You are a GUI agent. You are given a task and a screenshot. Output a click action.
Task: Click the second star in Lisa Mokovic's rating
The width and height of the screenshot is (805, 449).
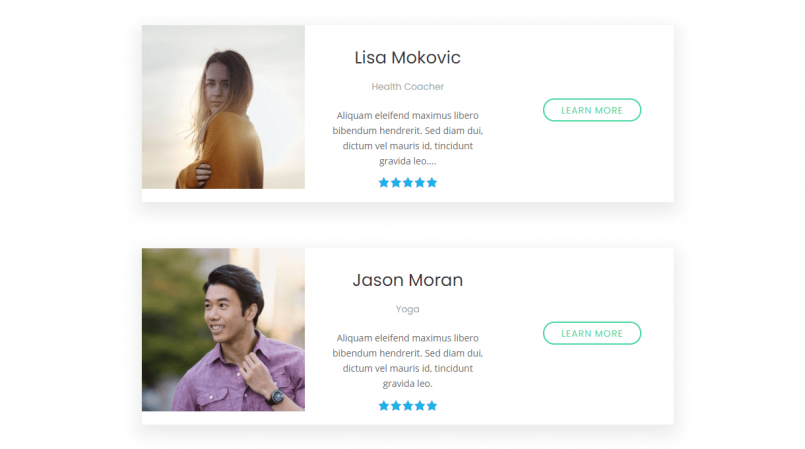[x=396, y=183]
